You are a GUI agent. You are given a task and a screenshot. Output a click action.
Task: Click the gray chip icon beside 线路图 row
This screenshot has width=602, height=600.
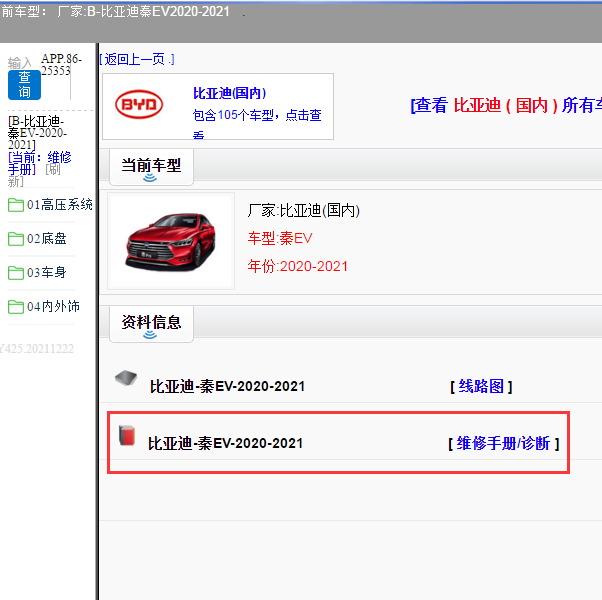point(126,378)
